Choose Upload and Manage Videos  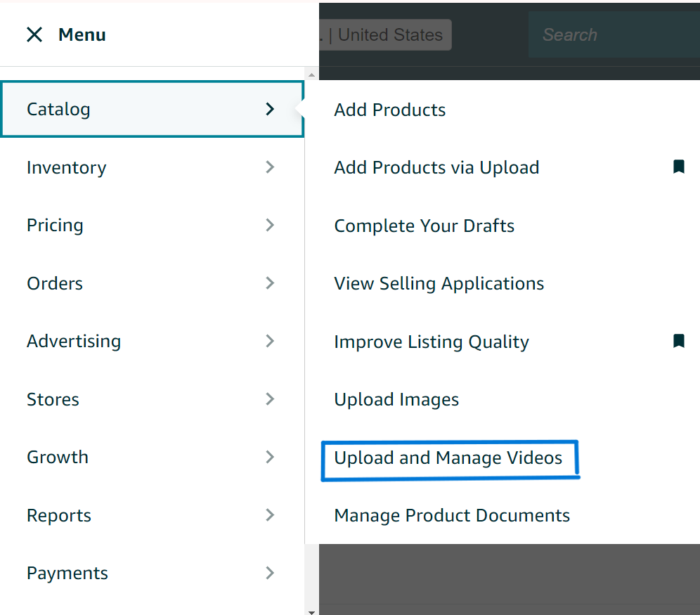tap(448, 458)
